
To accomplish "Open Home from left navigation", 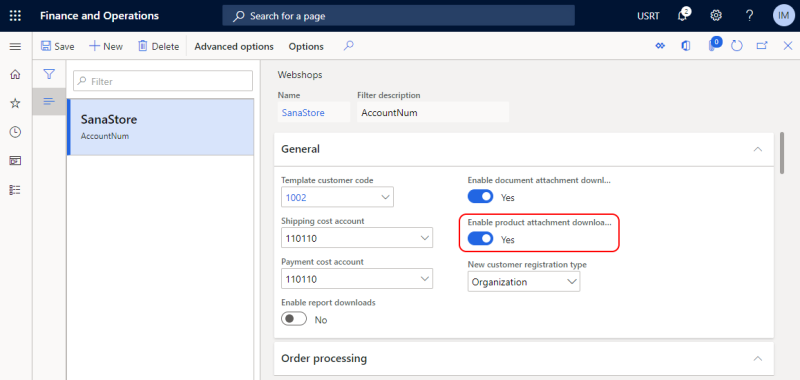I will tap(15, 74).
